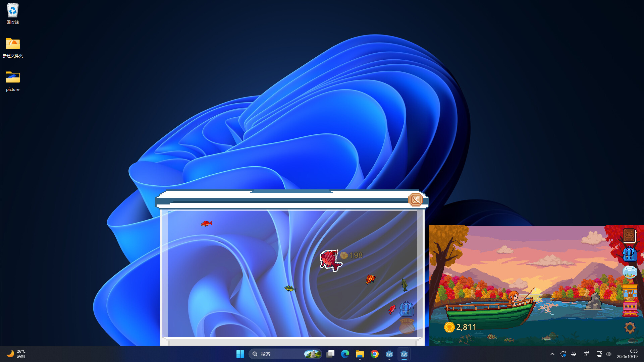This screenshot has height=362, width=644.
Task: Launch Microsoft Edge from taskbar
Action: tap(345, 354)
